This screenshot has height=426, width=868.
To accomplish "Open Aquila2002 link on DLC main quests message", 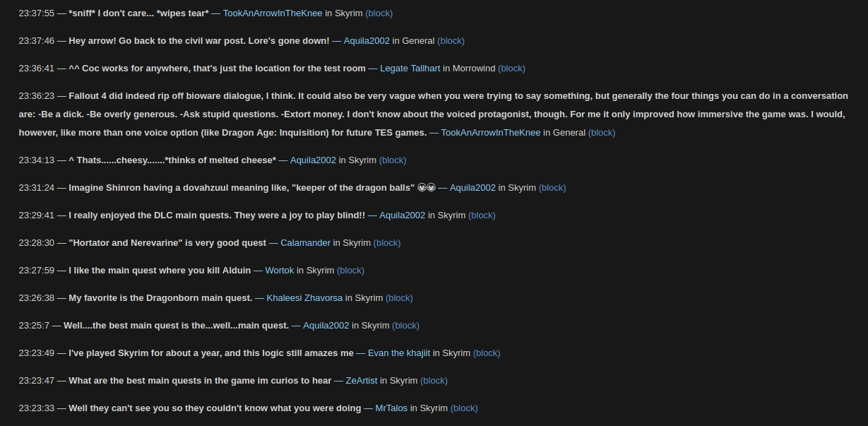I will (x=403, y=215).
